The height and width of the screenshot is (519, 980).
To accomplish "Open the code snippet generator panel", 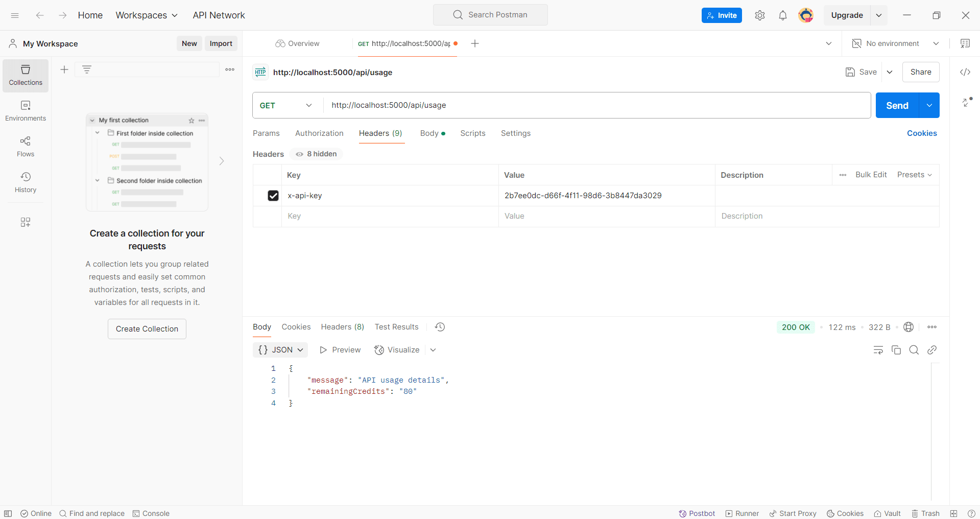I will coord(965,72).
